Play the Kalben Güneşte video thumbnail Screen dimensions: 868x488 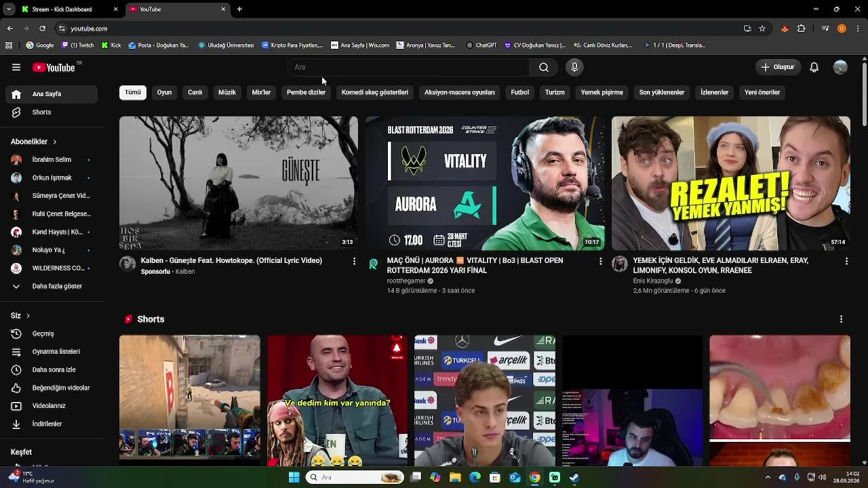click(x=239, y=183)
